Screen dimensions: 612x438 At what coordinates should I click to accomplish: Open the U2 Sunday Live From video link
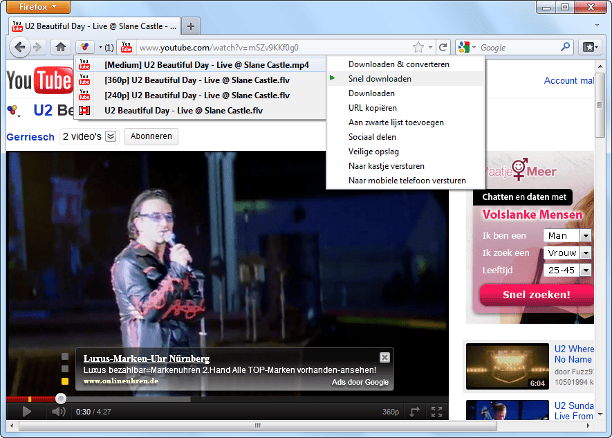point(574,411)
